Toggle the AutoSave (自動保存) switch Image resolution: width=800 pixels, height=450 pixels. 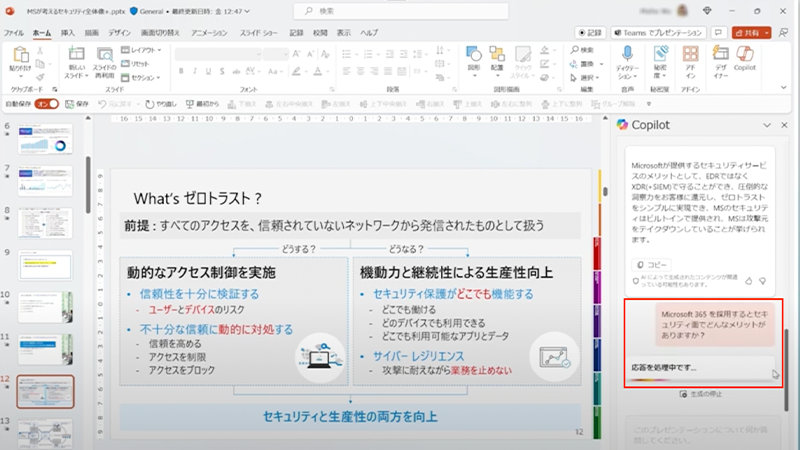point(46,103)
